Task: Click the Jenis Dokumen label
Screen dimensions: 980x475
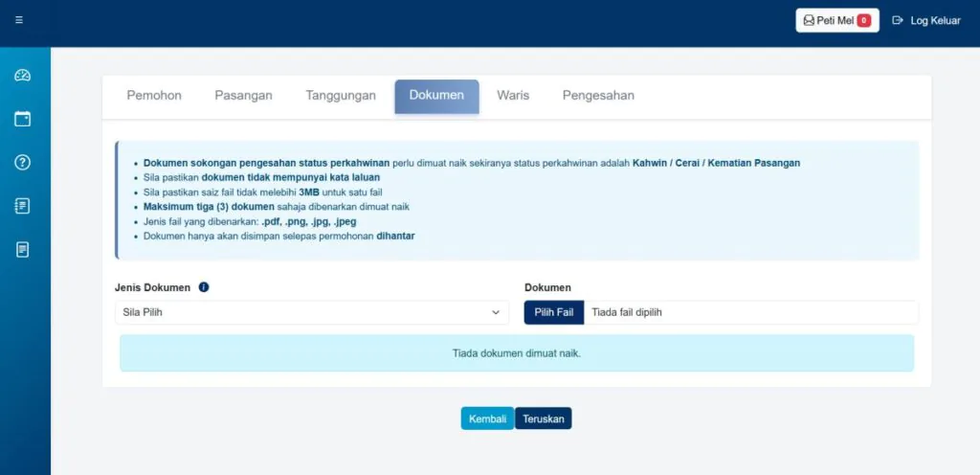Action: [152, 287]
